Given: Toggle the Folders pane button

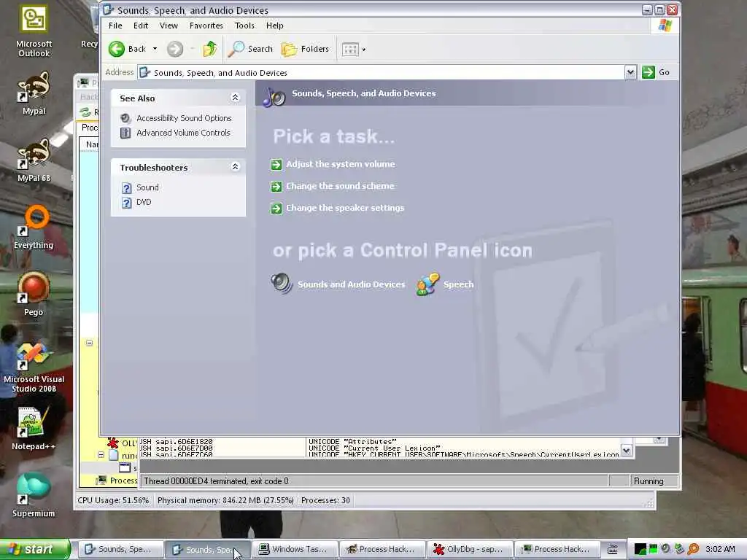Looking at the screenshot, I should pyautogui.click(x=306, y=49).
